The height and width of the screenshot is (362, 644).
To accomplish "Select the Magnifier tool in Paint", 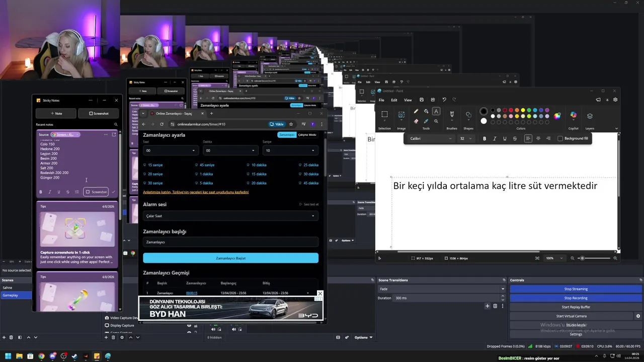I will [436, 121].
